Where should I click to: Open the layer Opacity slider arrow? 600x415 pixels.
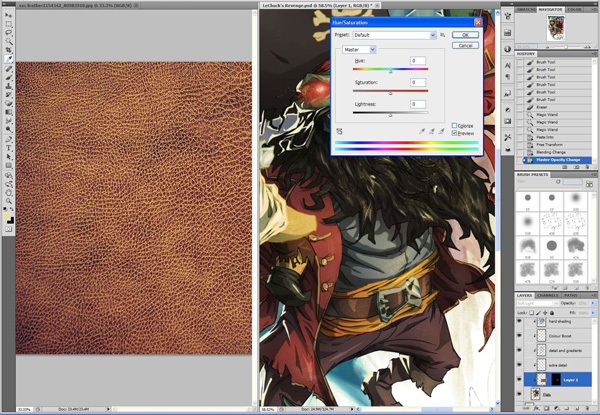click(x=593, y=303)
